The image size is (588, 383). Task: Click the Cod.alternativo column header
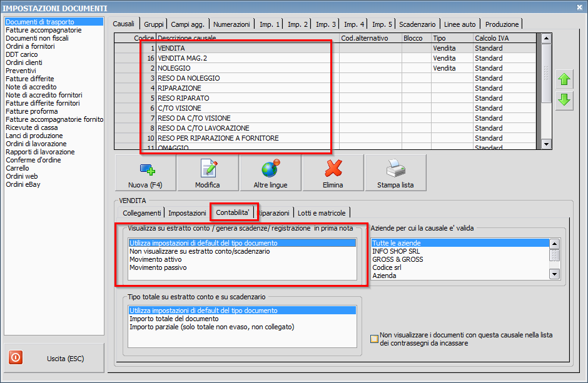[370, 38]
